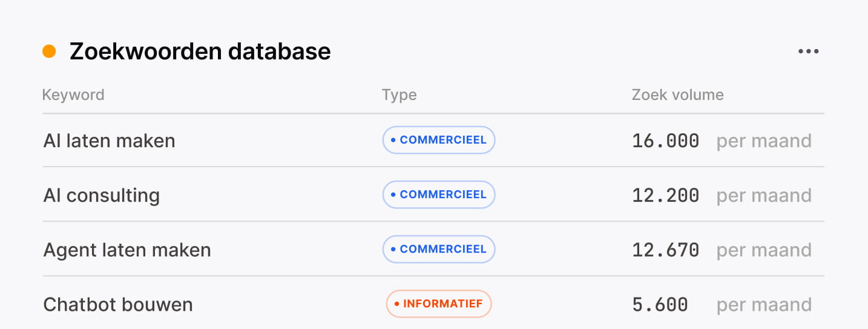Sort by the Keyword column header
Image resolution: width=868 pixels, height=329 pixels.
click(x=73, y=95)
